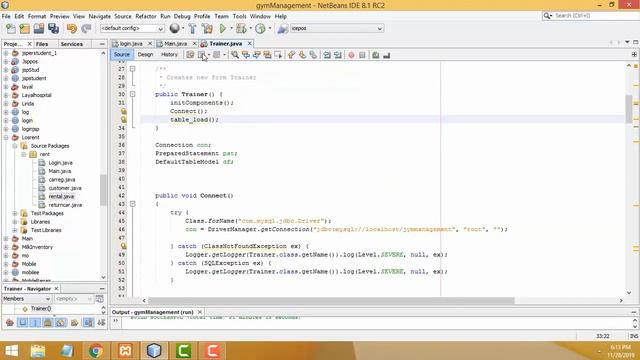Minimize the Projects panel
The image size is (640, 360).
102,44
